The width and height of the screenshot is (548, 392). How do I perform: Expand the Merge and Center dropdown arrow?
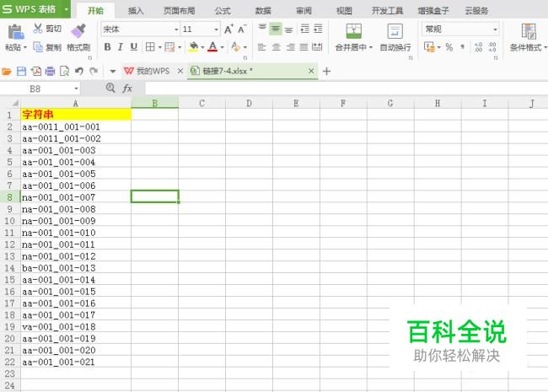(370, 47)
